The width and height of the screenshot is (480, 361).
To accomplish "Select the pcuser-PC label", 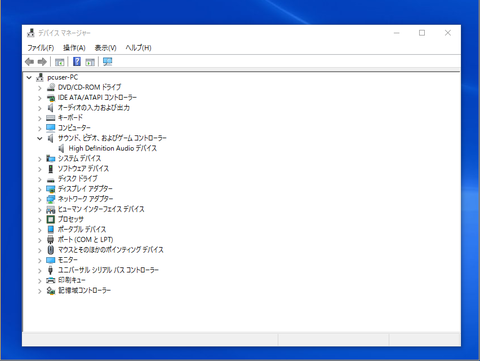I will (x=63, y=77).
